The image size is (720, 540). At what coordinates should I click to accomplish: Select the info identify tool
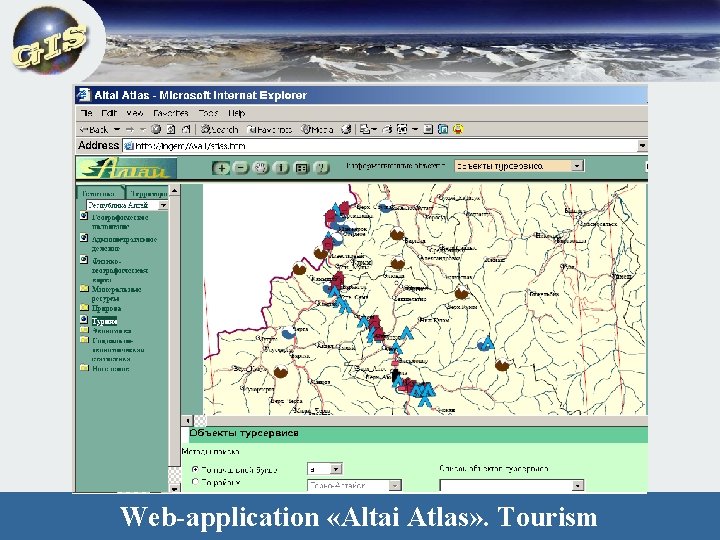281,168
